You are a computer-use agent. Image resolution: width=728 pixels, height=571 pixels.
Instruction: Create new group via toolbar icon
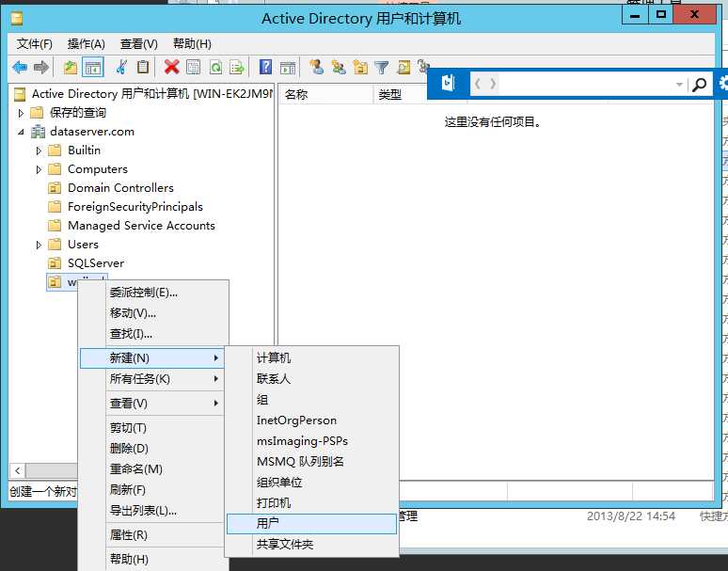[339, 68]
